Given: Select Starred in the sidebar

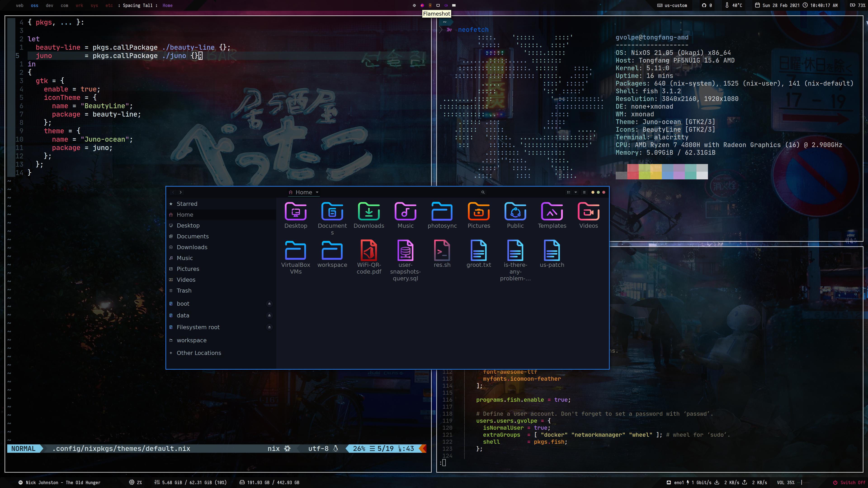Looking at the screenshot, I should point(187,204).
